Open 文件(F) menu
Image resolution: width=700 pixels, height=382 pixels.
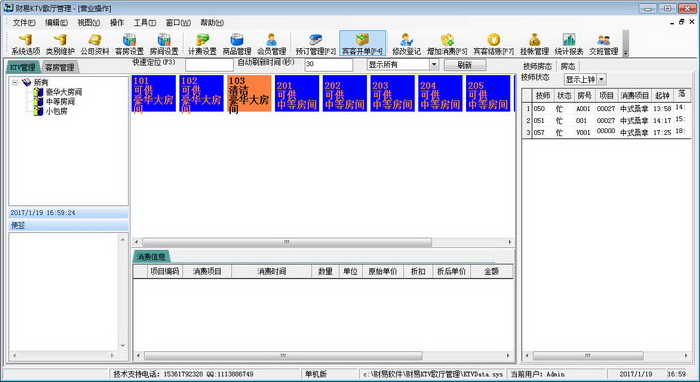pos(24,23)
